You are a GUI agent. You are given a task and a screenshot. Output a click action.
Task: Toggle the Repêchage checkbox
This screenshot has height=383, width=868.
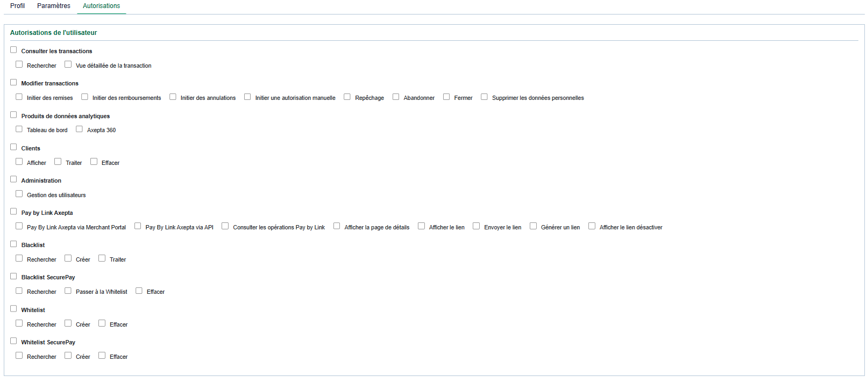[347, 97]
